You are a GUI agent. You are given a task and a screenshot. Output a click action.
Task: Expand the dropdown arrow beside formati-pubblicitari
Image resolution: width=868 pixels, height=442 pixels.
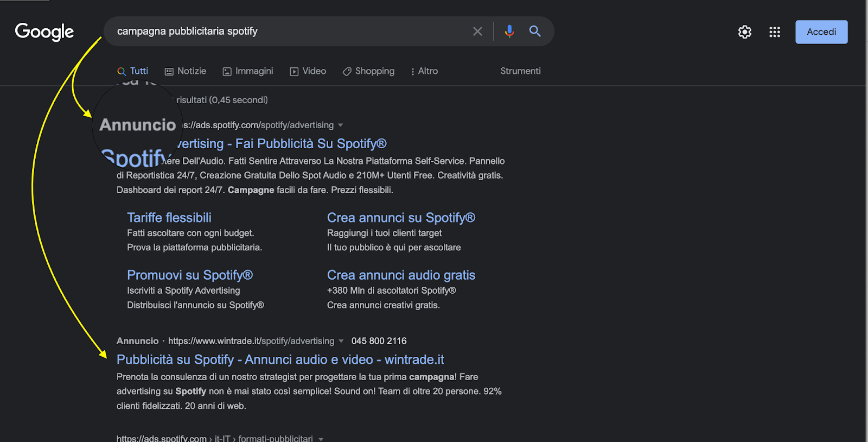pos(321,439)
